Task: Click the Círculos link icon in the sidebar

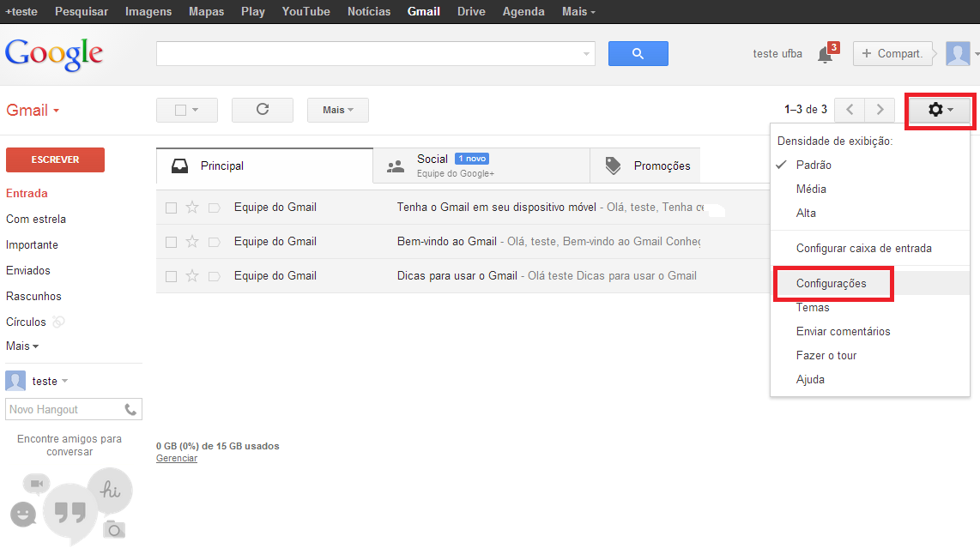Action: click(58, 322)
